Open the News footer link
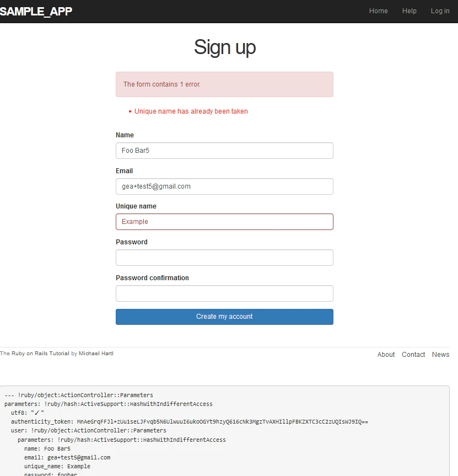 440,355
